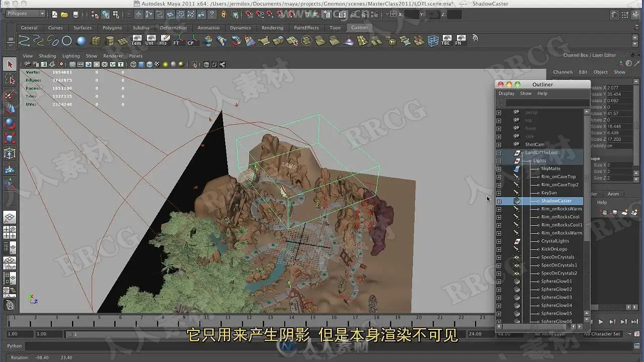This screenshot has width=644, height=362.
Task: Expand the ShadowCaster node in Outliner
Action: click(x=499, y=201)
